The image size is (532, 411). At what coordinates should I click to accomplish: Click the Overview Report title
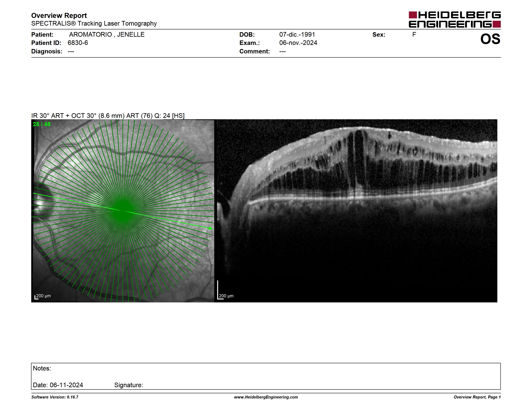coord(59,15)
